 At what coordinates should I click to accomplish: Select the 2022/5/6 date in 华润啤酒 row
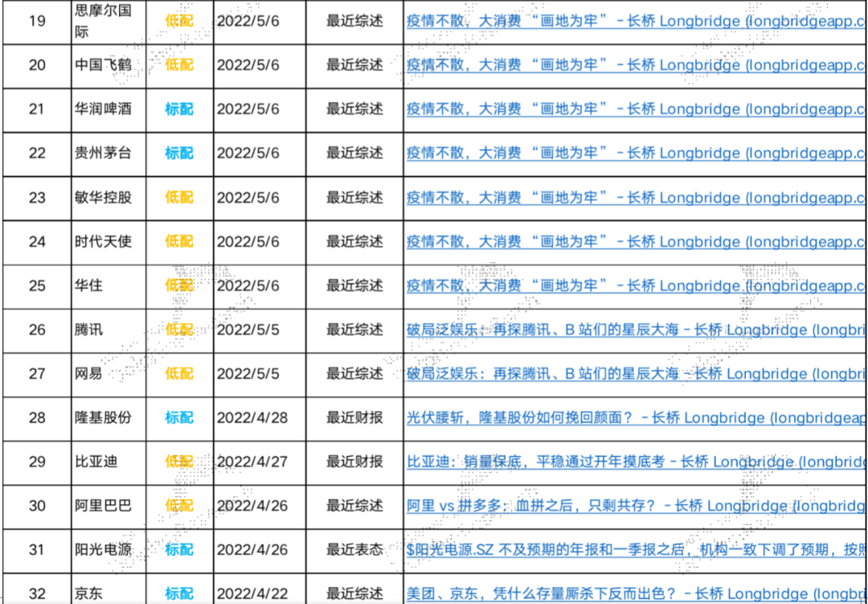[248, 109]
